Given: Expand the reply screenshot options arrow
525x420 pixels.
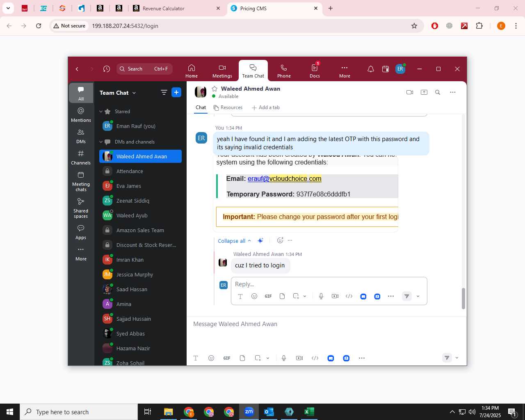Looking at the screenshot, I should click(305, 296).
